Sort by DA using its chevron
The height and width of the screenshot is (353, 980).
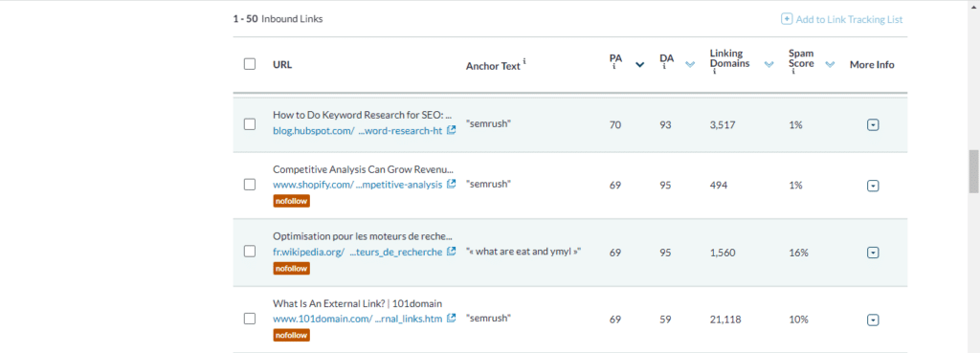690,64
